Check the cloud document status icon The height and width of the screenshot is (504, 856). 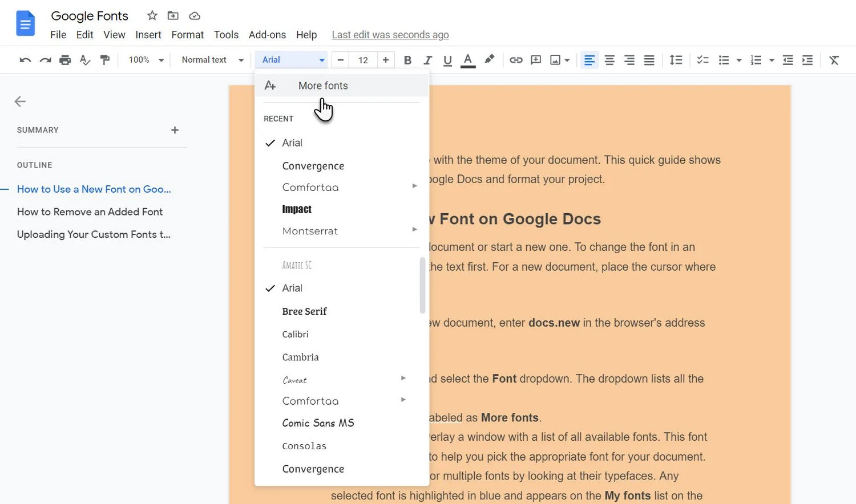[x=195, y=16]
